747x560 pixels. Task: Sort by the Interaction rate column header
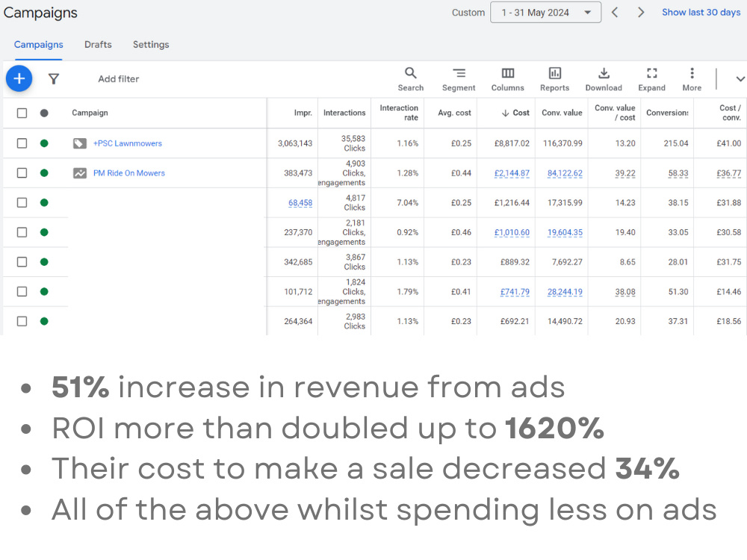click(x=399, y=113)
